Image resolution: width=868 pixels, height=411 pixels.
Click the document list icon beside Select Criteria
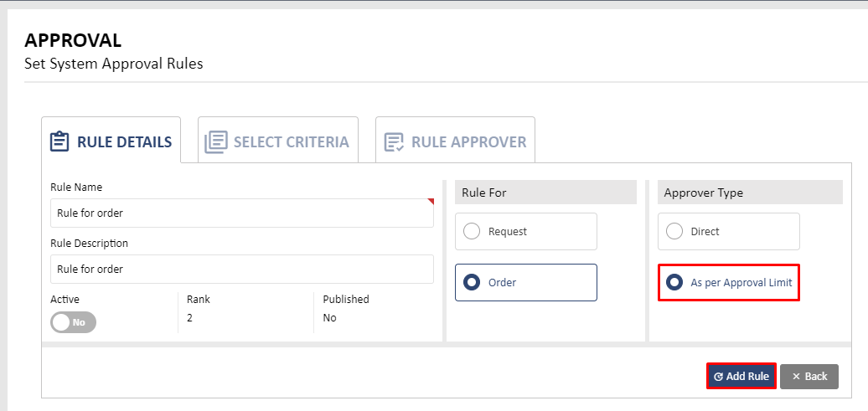coord(216,142)
